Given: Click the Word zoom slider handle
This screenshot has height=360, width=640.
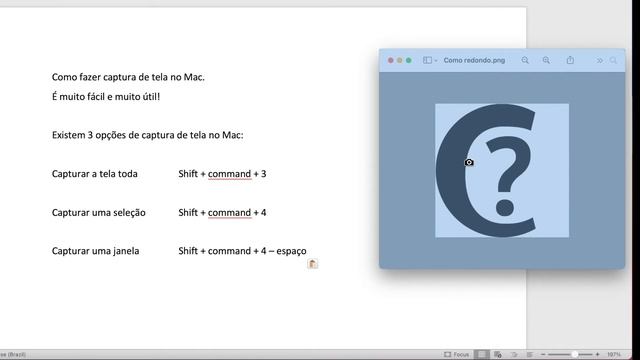Looking at the screenshot, I should pos(574,354).
